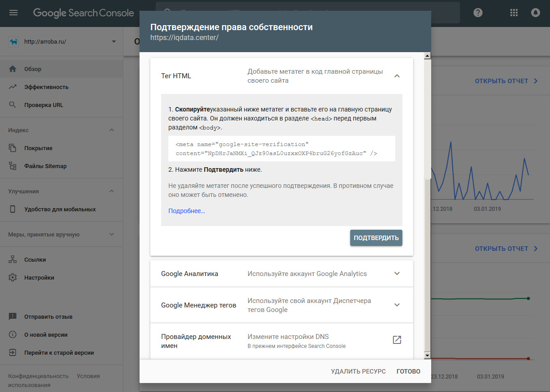Click the dialog scrollbar up arrow

click(428, 56)
